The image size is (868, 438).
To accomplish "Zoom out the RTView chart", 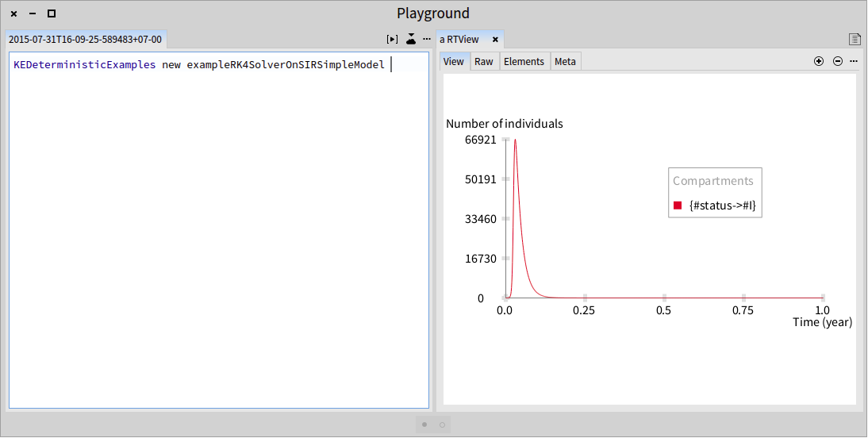I will 838,61.
